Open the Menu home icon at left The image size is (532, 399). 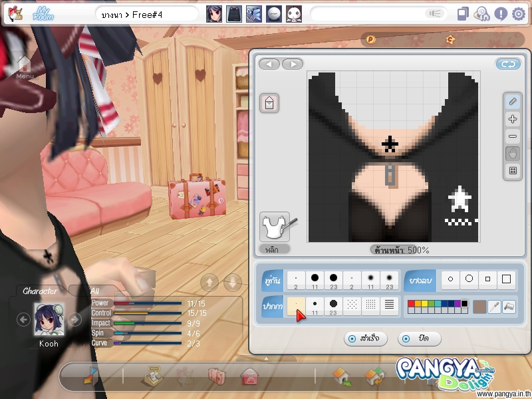25,66
